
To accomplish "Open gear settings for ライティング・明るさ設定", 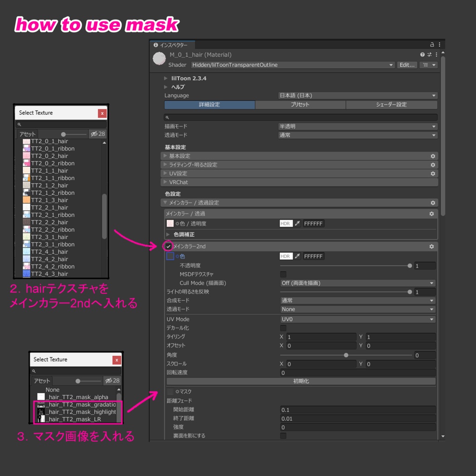I will (x=433, y=165).
